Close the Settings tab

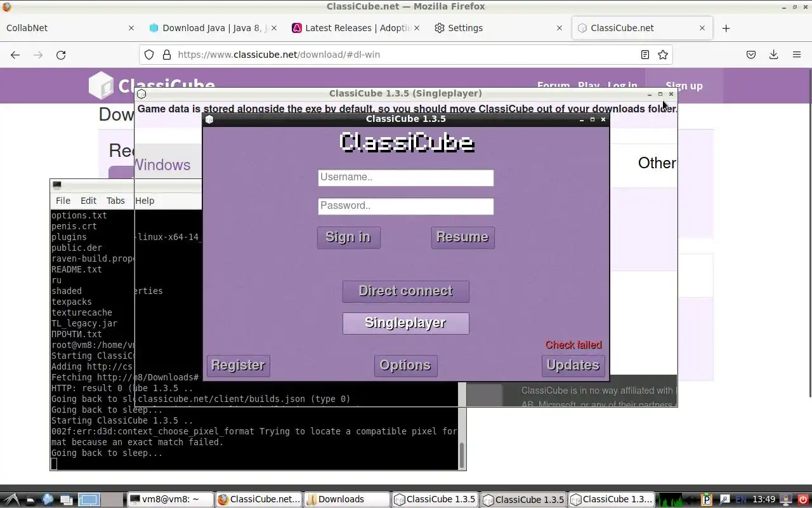[560, 28]
